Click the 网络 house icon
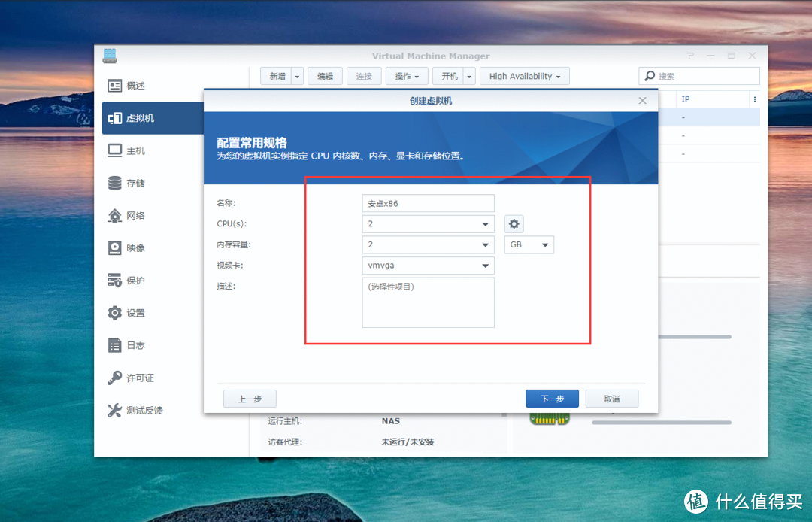Viewport: 812px width, 522px height. tap(114, 215)
